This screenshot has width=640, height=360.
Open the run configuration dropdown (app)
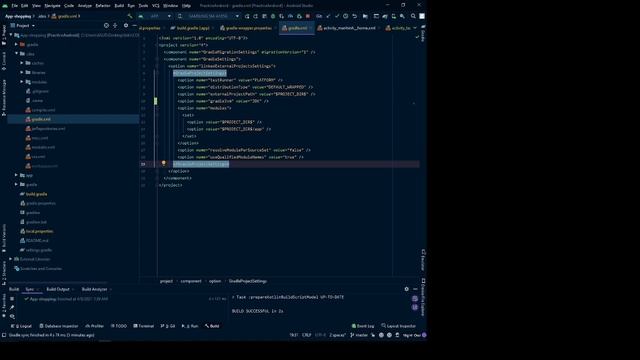click(x=155, y=16)
